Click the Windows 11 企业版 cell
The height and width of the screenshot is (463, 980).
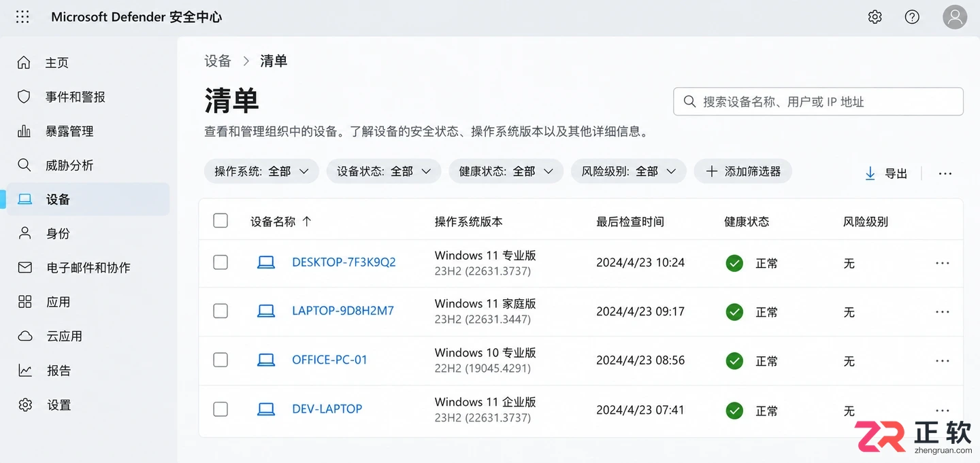point(485,402)
